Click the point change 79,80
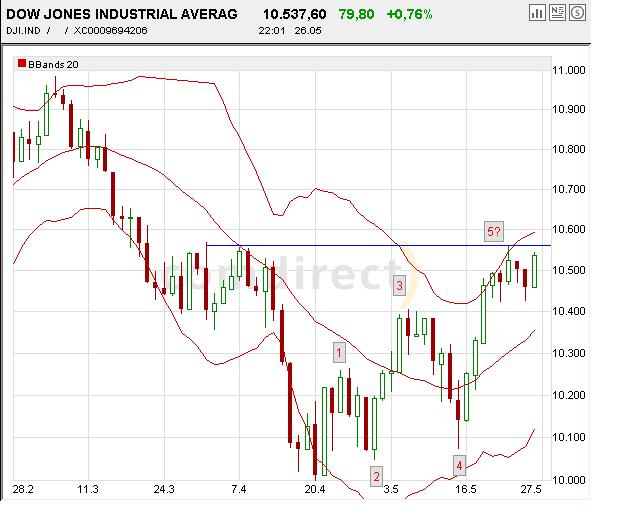The width and height of the screenshot is (640, 512). coord(356,14)
